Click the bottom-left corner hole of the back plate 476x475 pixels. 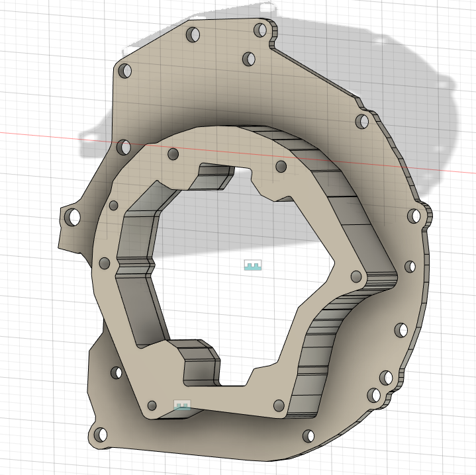point(101,435)
